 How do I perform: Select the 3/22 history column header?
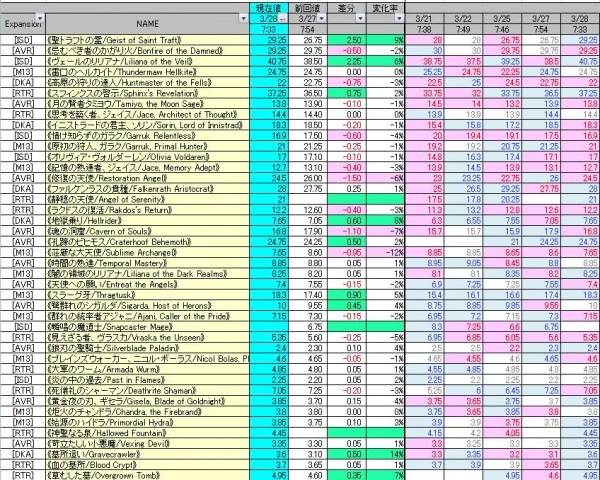click(x=463, y=18)
